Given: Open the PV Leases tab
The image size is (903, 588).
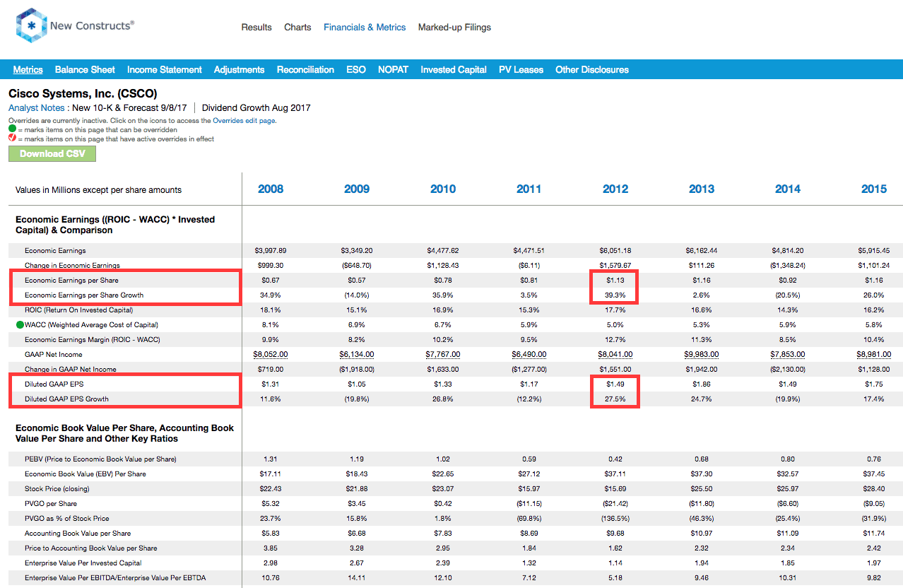Looking at the screenshot, I should click(521, 69).
